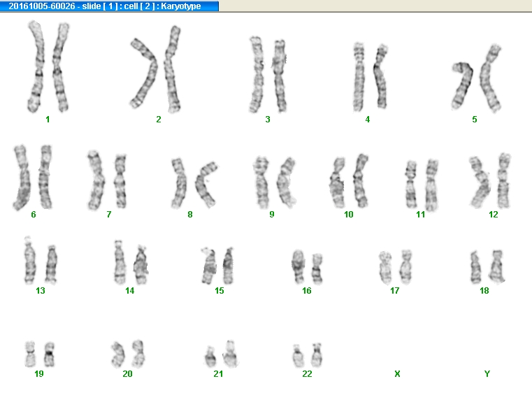
Task: Click the green label '11'
Action: (x=420, y=215)
